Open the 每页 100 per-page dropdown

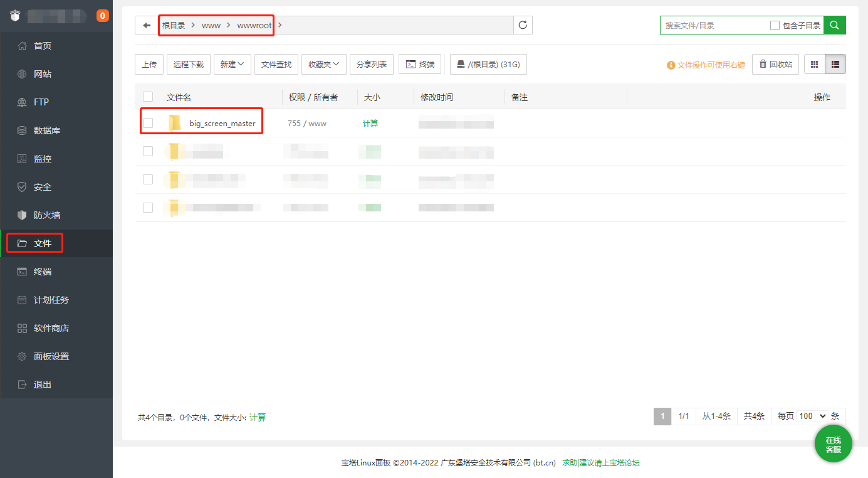tap(812, 417)
